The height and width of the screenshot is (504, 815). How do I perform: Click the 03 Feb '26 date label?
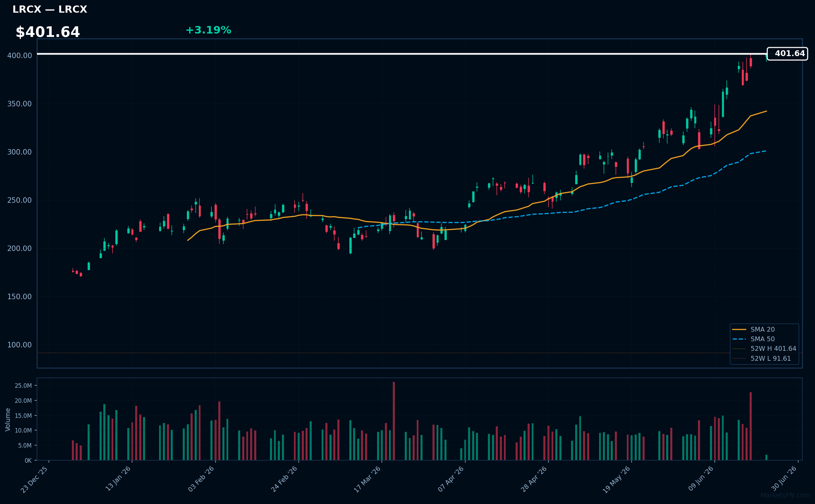[201, 479]
